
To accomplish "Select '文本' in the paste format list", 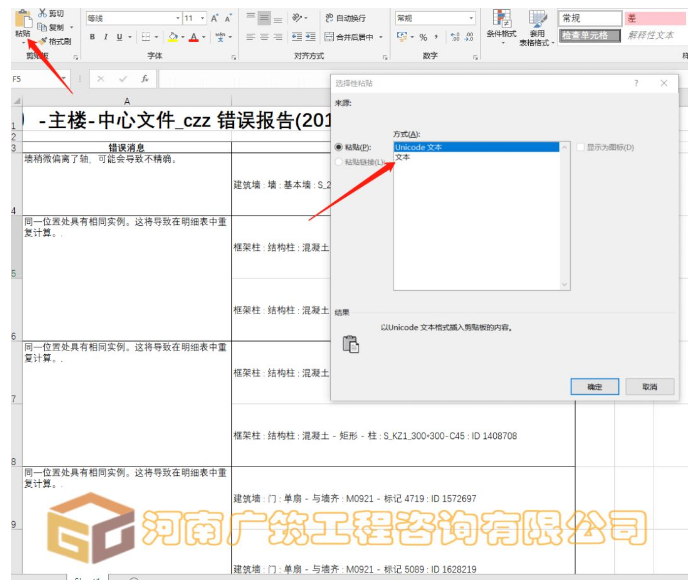I will click(x=403, y=157).
